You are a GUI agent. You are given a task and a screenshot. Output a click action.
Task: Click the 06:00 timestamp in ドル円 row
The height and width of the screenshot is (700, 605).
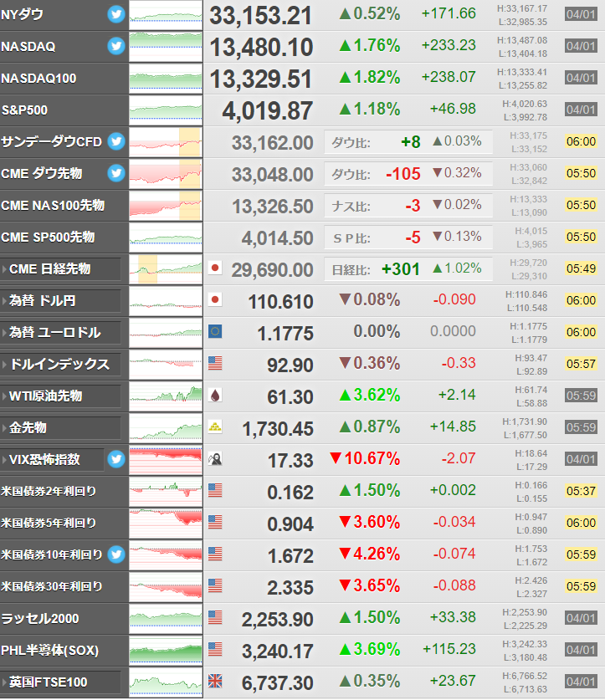581,300
